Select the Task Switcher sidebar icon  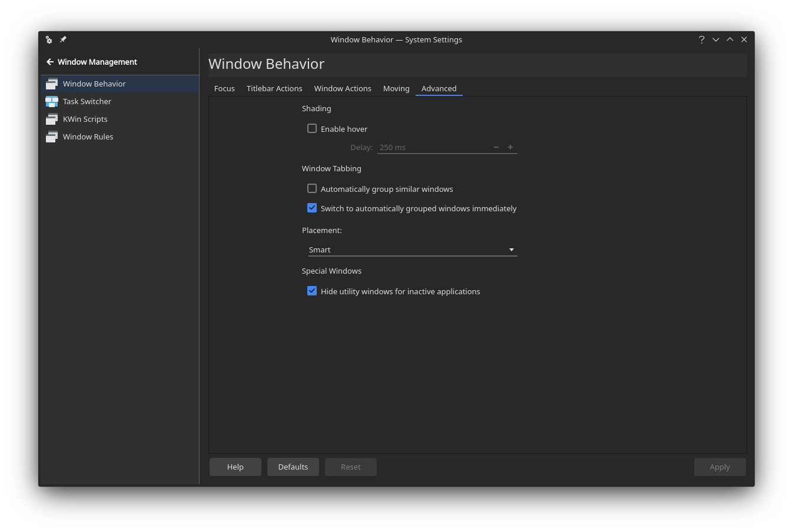pos(51,101)
